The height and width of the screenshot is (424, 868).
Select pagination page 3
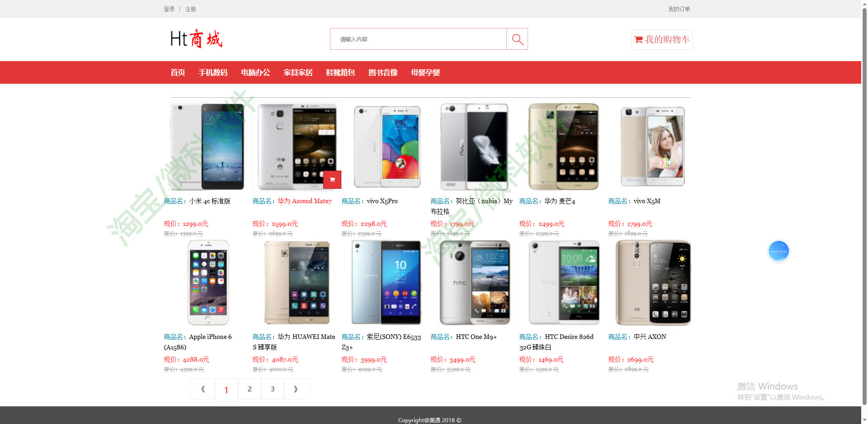click(273, 389)
